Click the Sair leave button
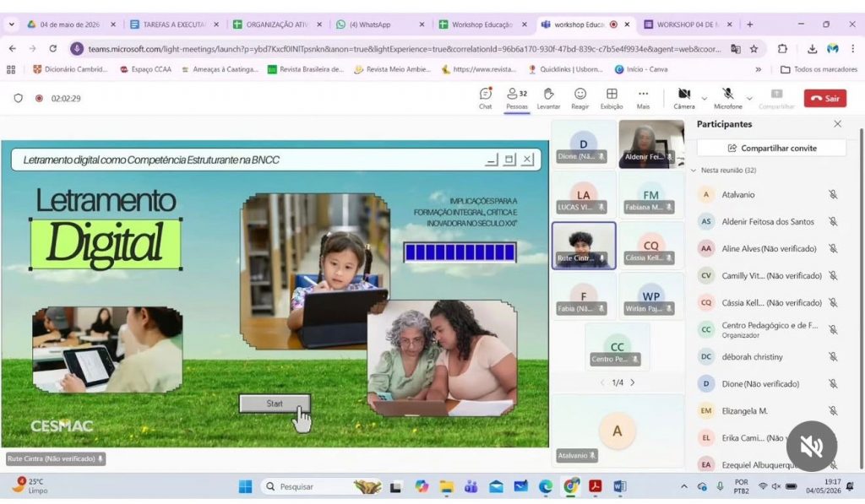This screenshot has width=865, height=504. pos(824,98)
